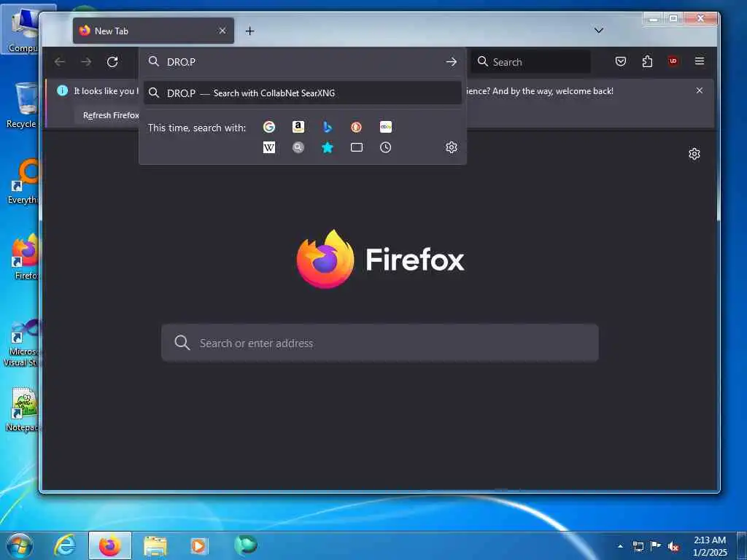Open the media player taskbar icon
Screen dimensions: 747x560
point(198,545)
